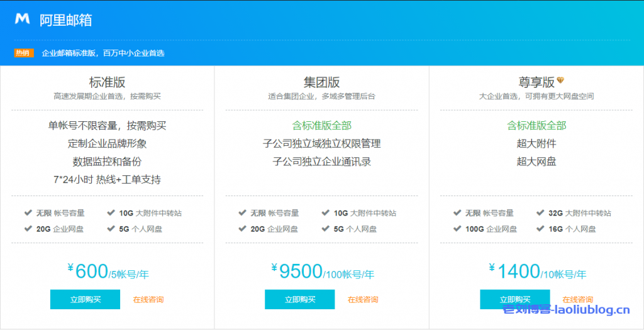Click green 含标准版全部 in 尊享版 card
Image resolution: width=644 pixels, height=330 pixels.
click(536, 125)
